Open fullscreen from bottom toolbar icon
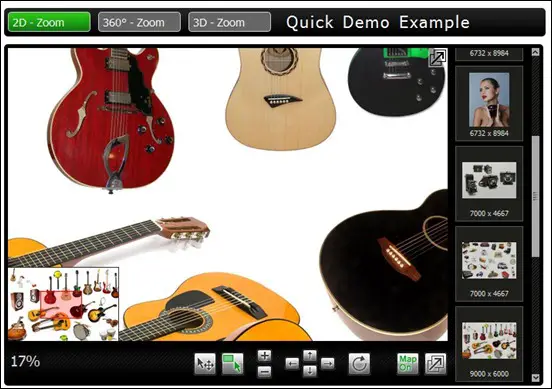Viewport: 552px width, 389px height. tap(435, 364)
